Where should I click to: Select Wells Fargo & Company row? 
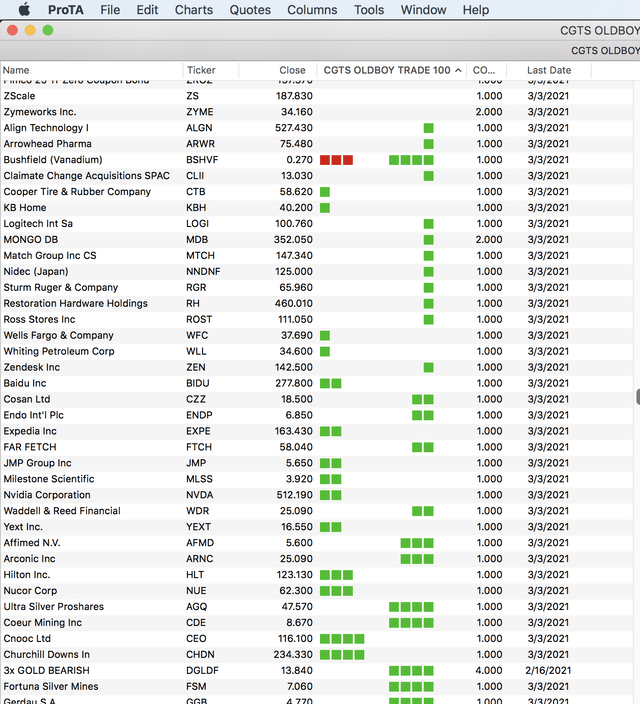point(317,335)
